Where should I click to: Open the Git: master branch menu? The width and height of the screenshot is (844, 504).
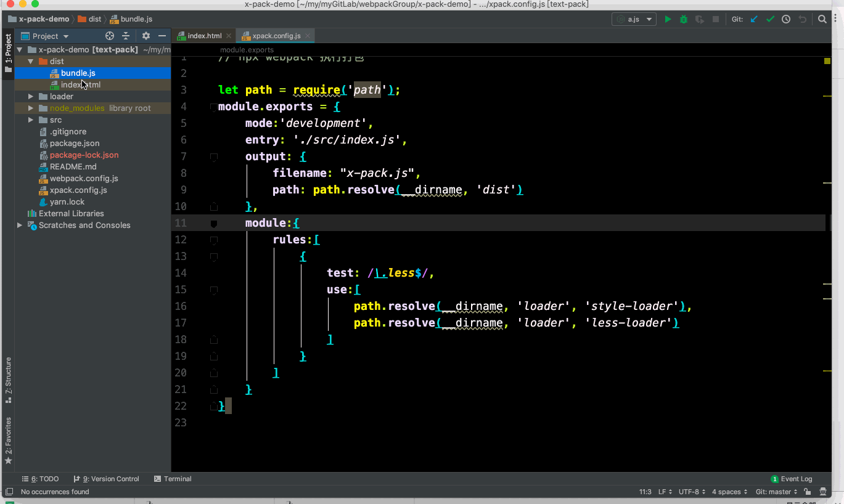pos(776,492)
